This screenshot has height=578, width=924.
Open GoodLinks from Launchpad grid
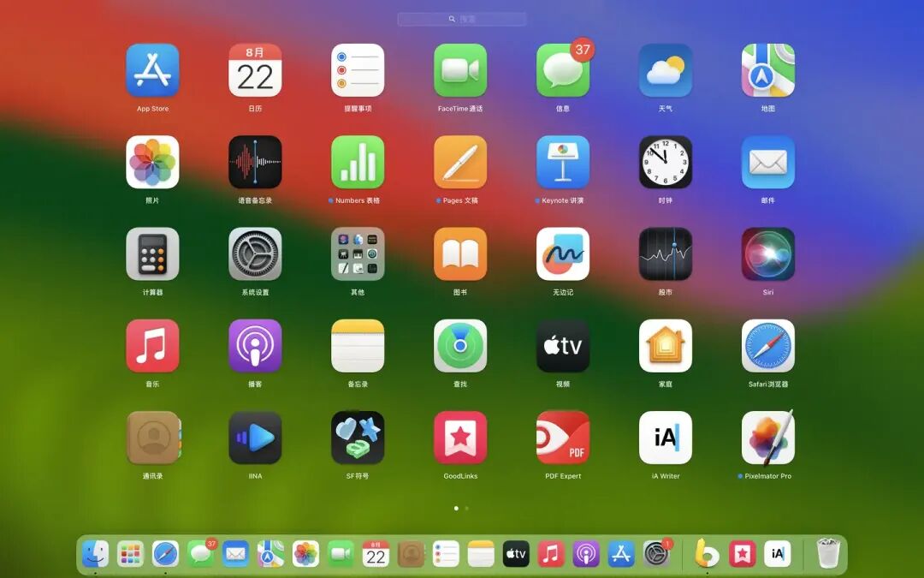click(x=460, y=438)
